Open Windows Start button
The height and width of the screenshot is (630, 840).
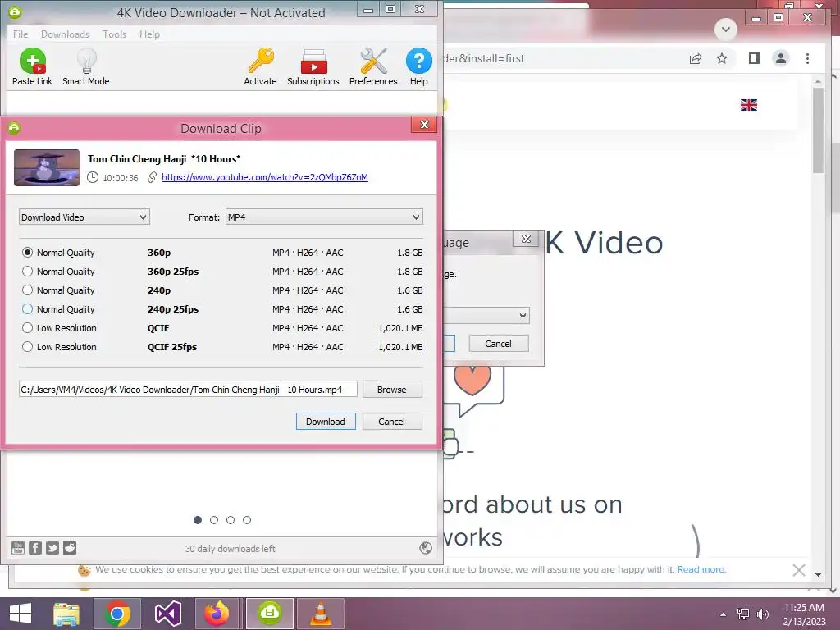point(21,614)
